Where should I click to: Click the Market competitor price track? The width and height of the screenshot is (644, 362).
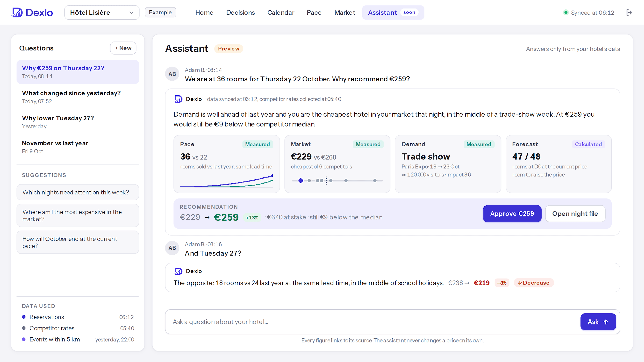point(337,180)
